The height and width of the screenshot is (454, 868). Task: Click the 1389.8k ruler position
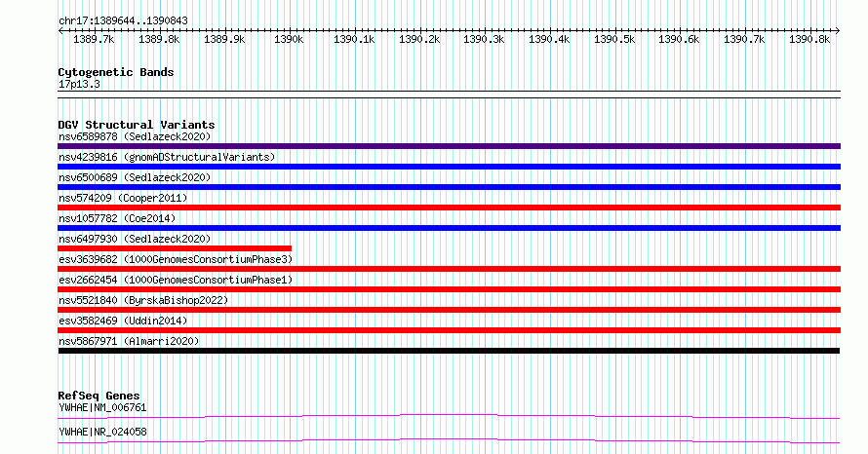[159, 39]
